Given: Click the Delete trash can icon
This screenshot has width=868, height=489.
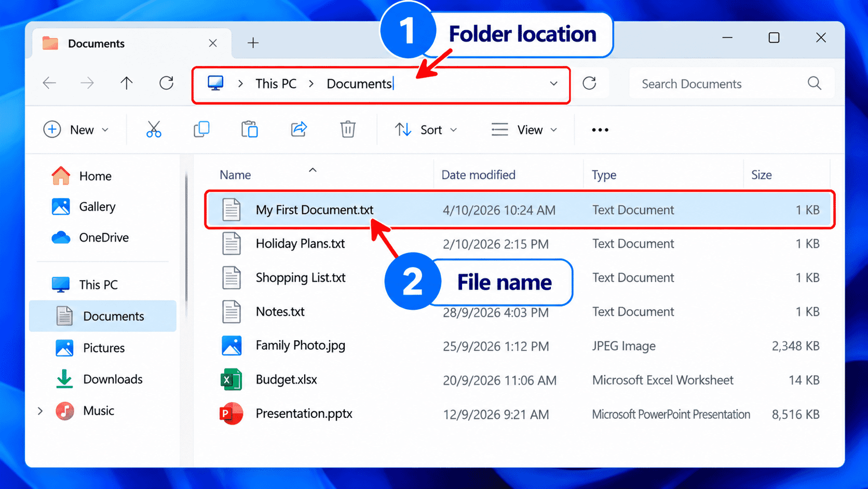Looking at the screenshot, I should (x=348, y=129).
